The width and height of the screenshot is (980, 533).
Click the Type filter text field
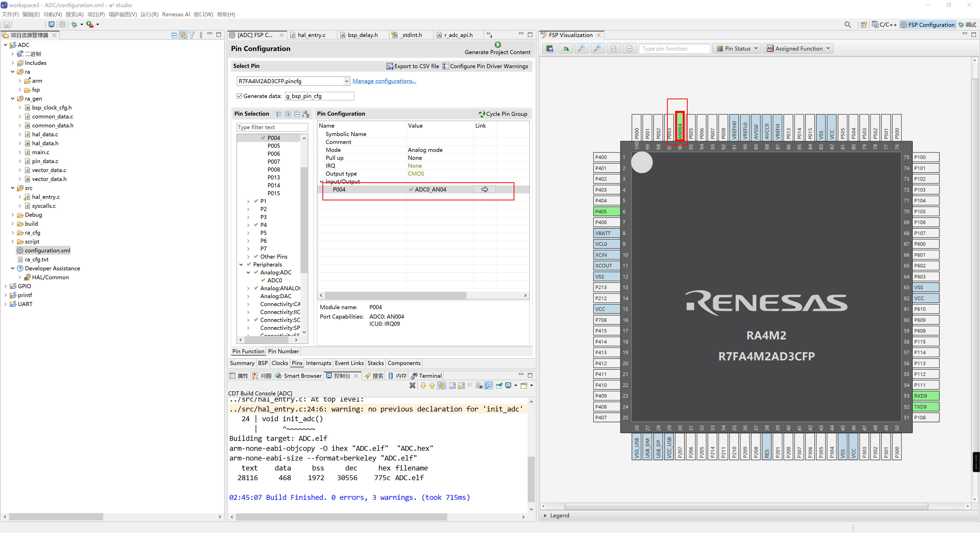(272, 127)
